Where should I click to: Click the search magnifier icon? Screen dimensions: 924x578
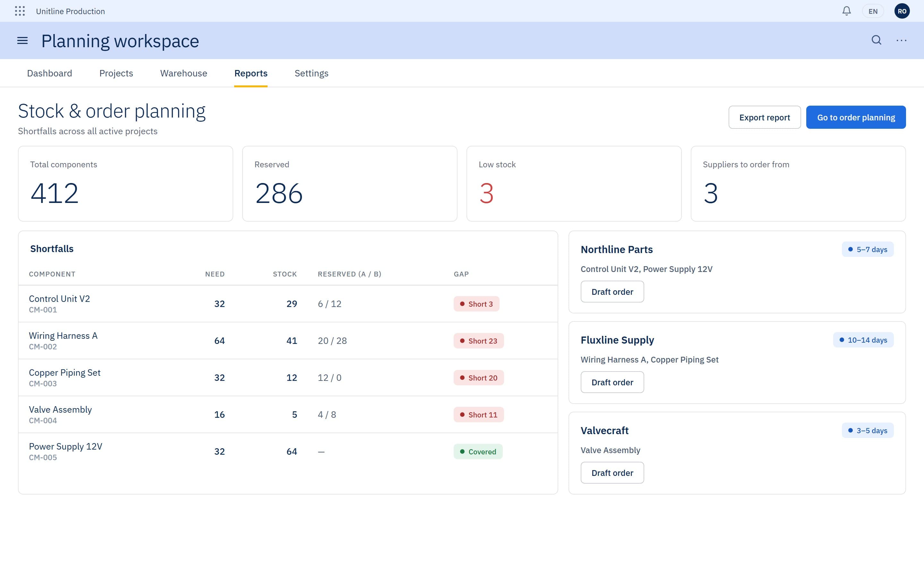coord(877,40)
